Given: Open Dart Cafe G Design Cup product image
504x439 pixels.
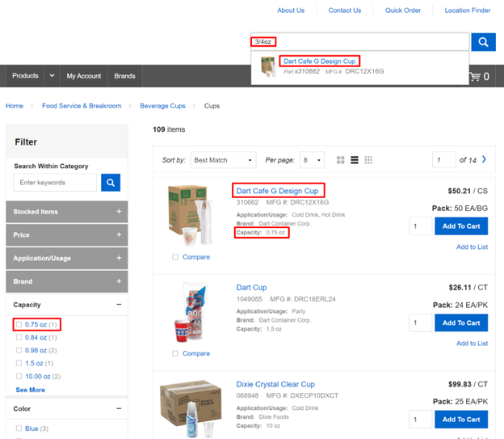Looking at the screenshot, I should click(190, 215).
